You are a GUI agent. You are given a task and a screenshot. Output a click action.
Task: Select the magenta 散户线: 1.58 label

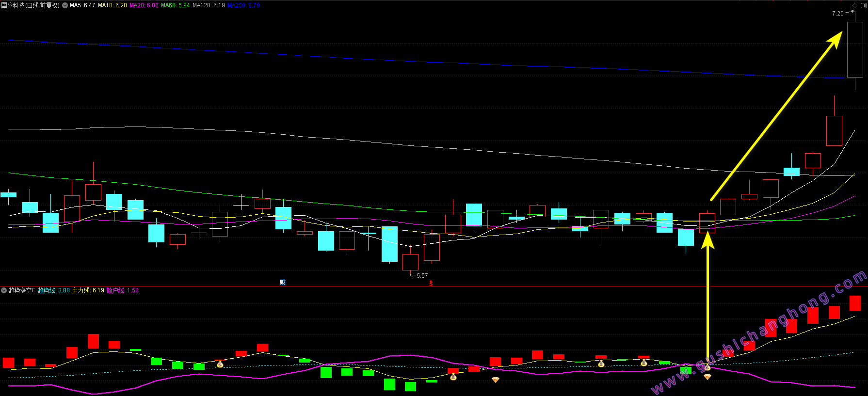pyautogui.click(x=123, y=290)
